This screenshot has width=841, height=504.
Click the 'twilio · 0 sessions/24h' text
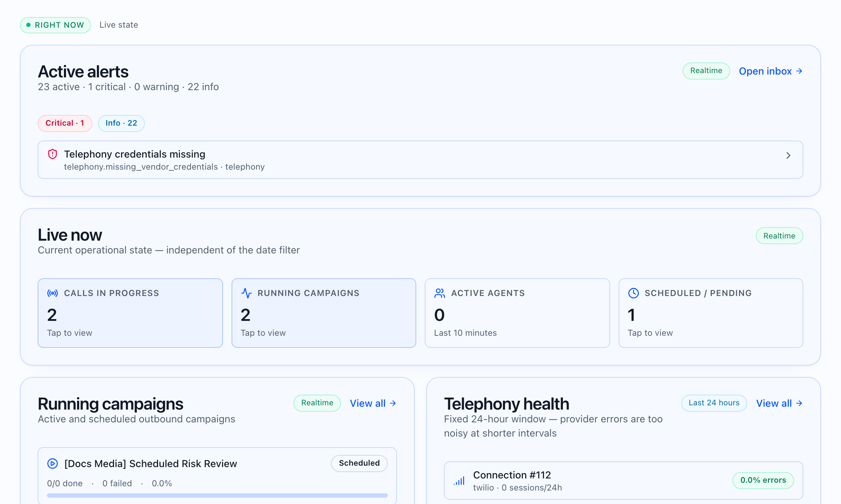pos(517,488)
